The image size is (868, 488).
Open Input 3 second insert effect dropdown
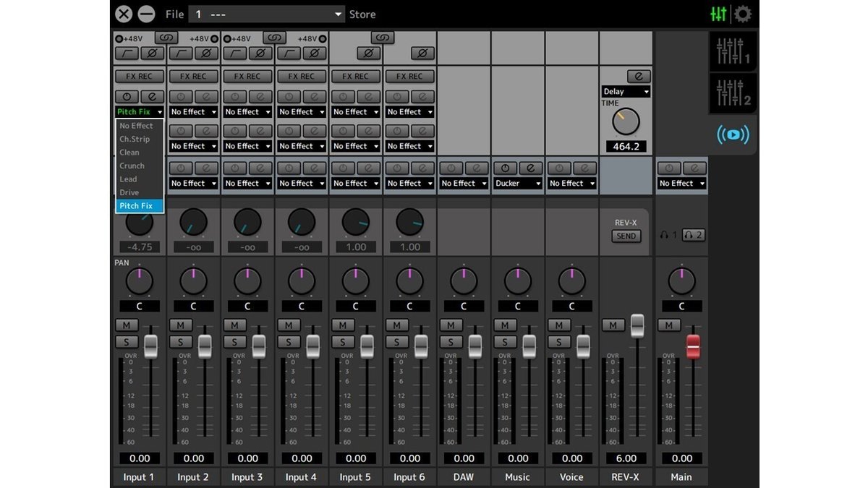click(248, 146)
